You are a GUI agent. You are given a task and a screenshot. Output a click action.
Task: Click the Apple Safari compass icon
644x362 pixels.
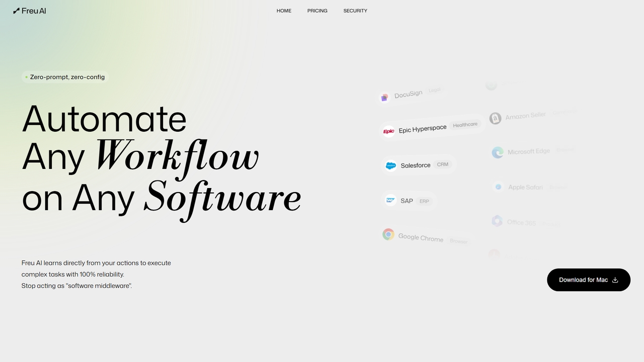tap(498, 187)
